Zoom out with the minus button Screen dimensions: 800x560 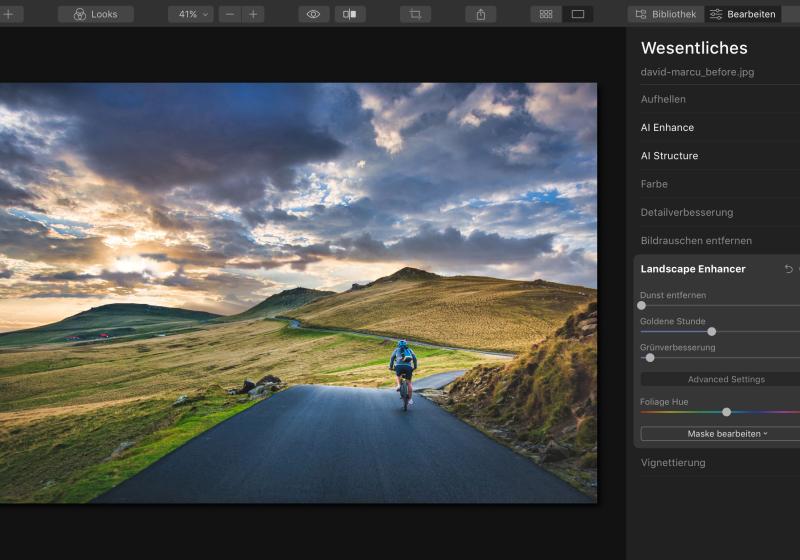coord(231,14)
